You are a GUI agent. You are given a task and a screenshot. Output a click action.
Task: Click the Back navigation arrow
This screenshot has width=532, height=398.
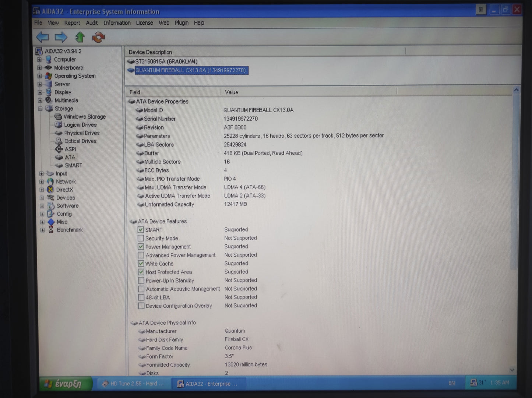(42, 37)
